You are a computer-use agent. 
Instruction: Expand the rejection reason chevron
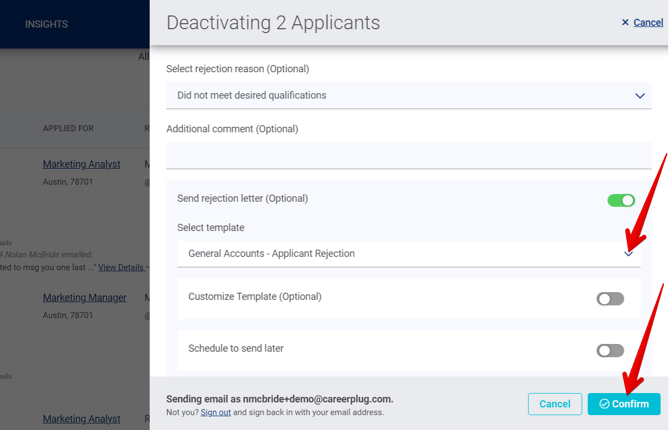(640, 96)
